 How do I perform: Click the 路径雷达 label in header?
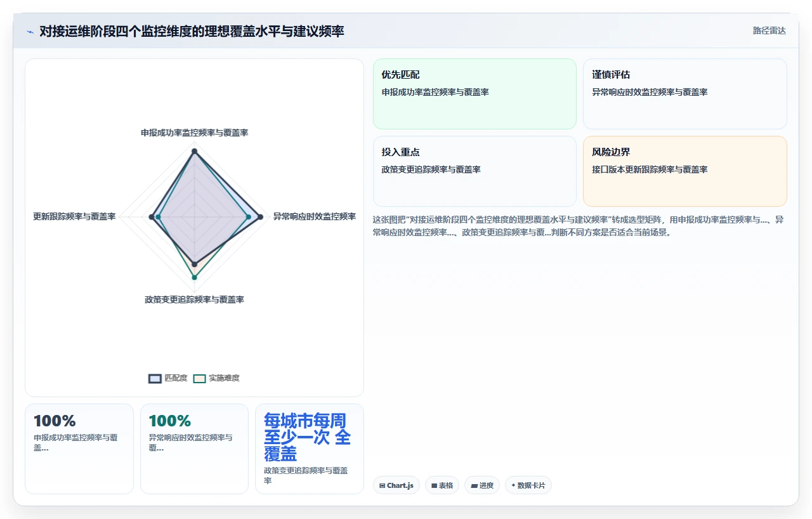pyautogui.click(x=769, y=30)
